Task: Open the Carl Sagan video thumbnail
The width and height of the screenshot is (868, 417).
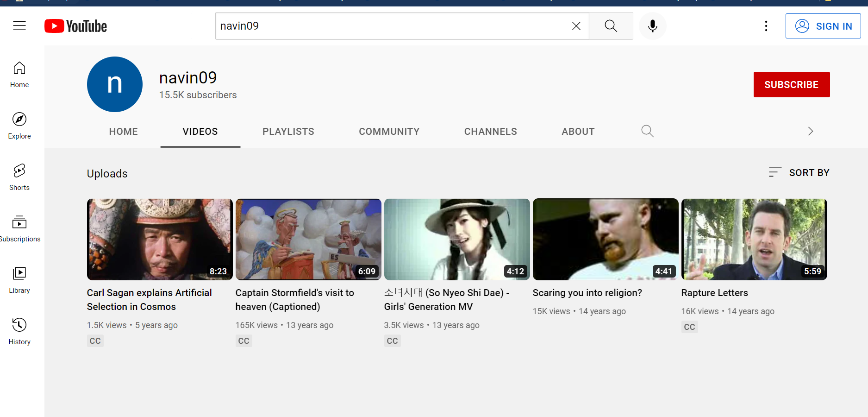Action: point(160,239)
